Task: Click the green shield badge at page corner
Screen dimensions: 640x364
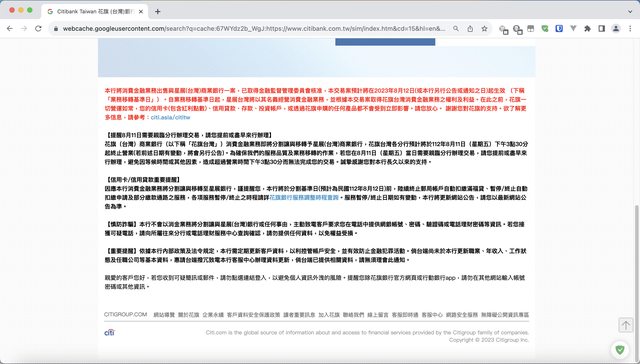Action: pos(620,349)
